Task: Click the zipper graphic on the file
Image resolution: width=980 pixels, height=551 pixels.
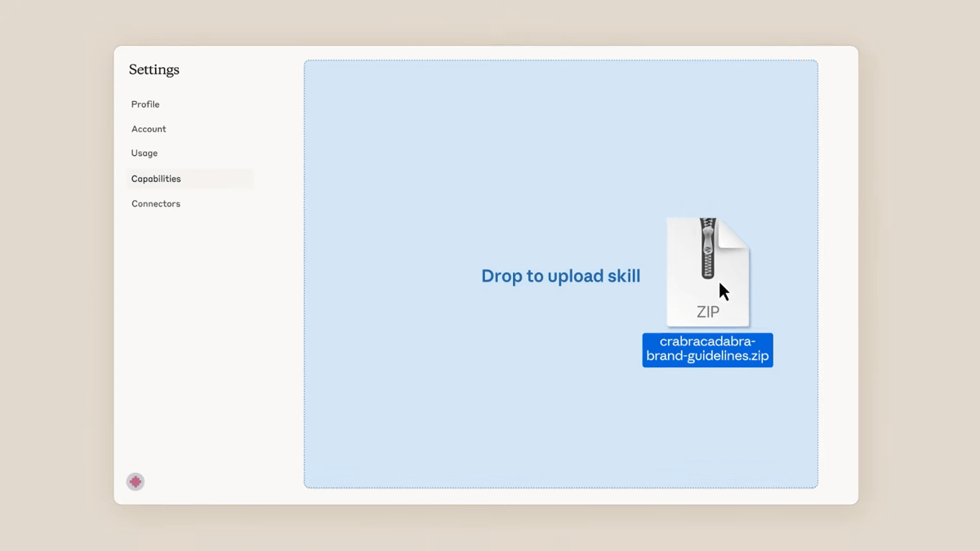Action: [708, 247]
